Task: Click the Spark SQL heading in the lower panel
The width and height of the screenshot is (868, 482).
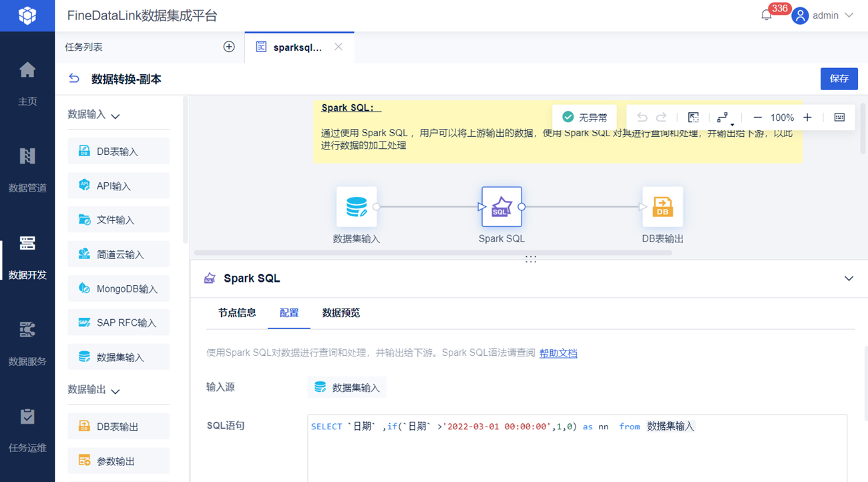Action: pyautogui.click(x=252, y=278)
